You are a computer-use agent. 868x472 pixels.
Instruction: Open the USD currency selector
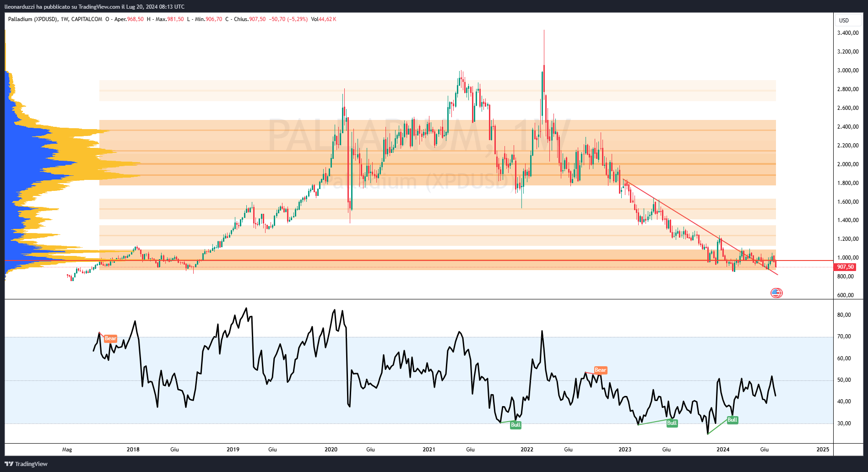click(849, 20)
